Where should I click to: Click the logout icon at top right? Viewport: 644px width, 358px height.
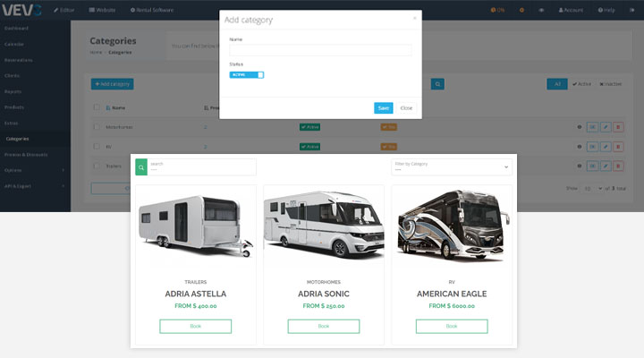pos(631,10)
